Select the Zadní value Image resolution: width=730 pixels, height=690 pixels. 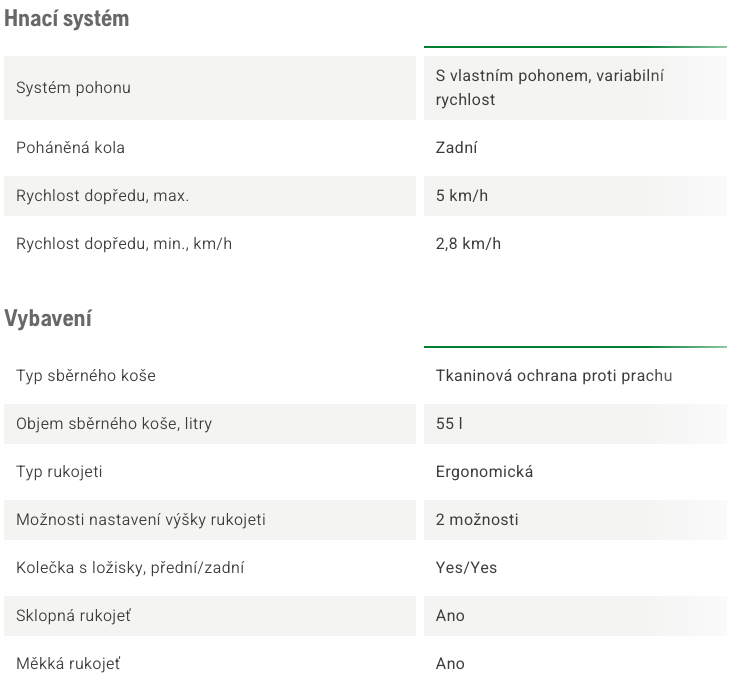(x=456, y=148)
